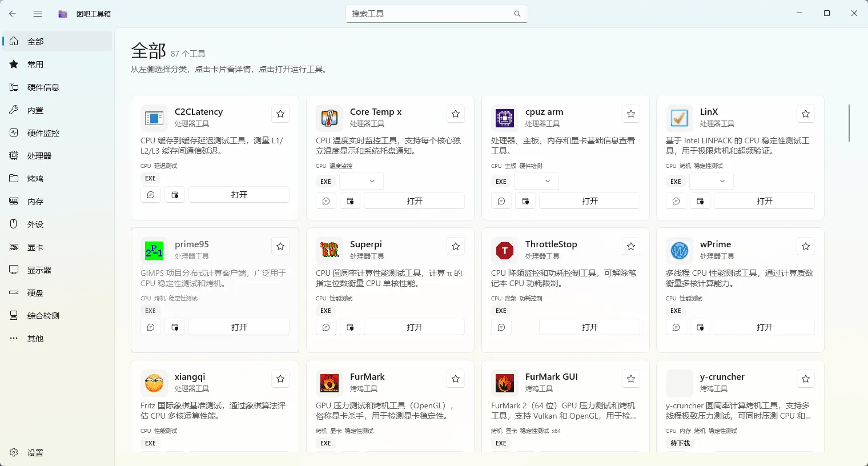Screen dimensions: 868x466
Task: Favorite C2CLatency with the star
Action: (280, 114)
